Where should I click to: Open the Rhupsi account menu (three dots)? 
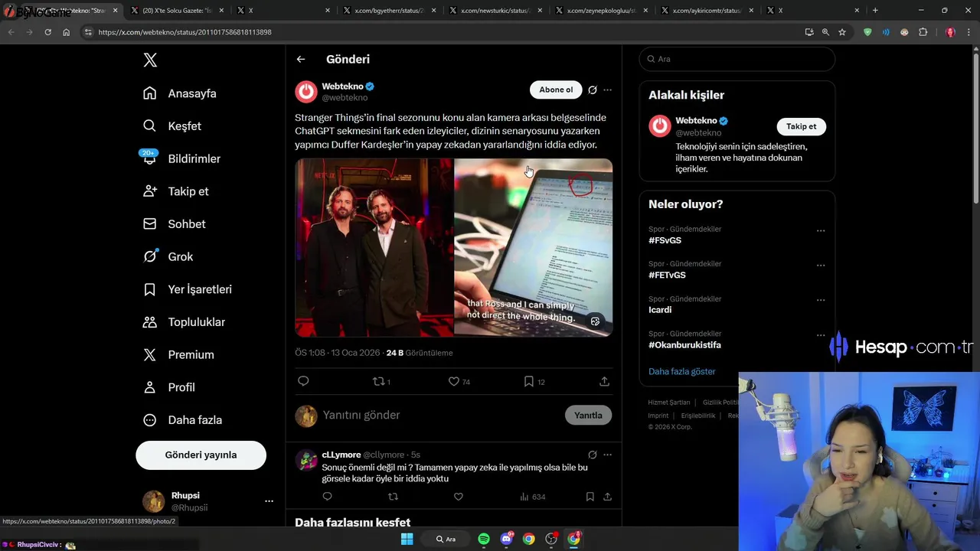[x=269, y=501]
